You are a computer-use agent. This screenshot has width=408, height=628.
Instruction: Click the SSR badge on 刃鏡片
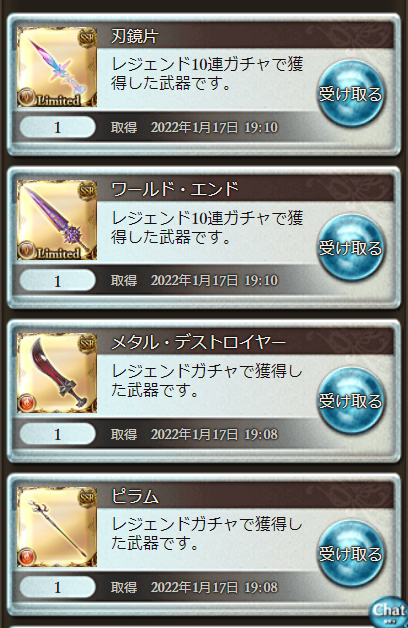[x=87, y=38]
